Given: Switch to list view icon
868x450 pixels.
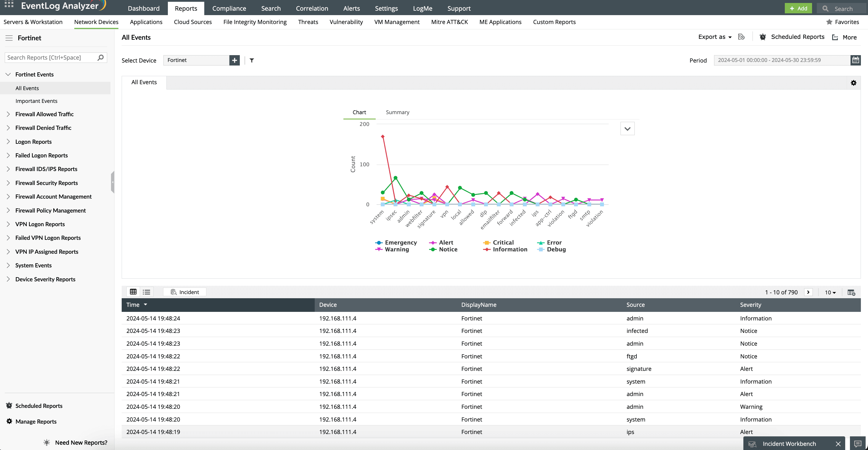Looking at the screenshot, I should click(146, 292).
